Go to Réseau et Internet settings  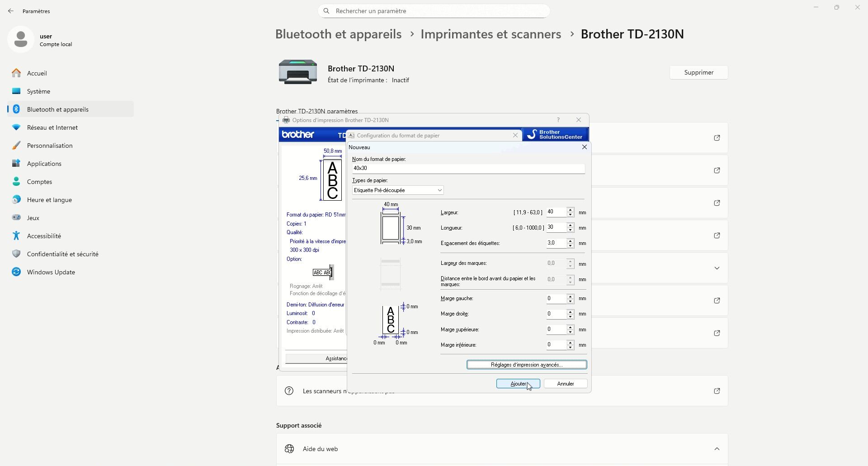[x=52, y=127]
